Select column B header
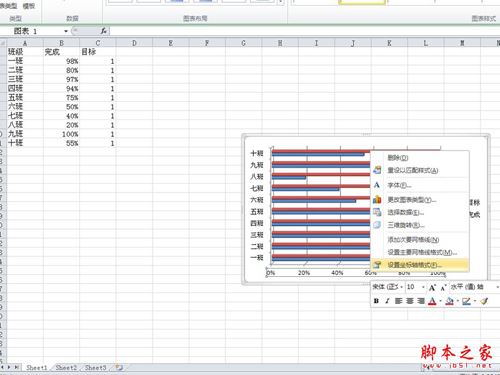The width and height of the screenshot is (500, 375). click(x=61, y=43)
